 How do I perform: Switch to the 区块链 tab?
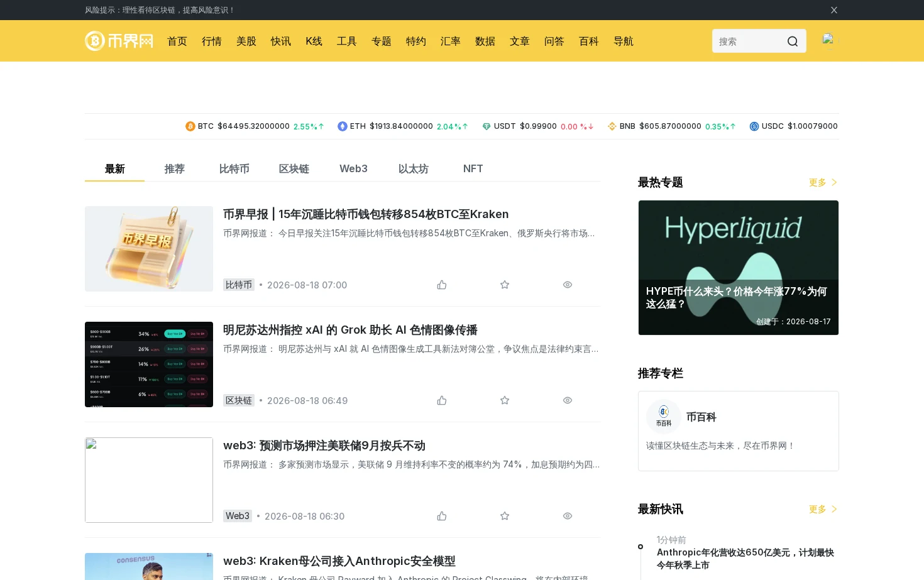[294, 168]
